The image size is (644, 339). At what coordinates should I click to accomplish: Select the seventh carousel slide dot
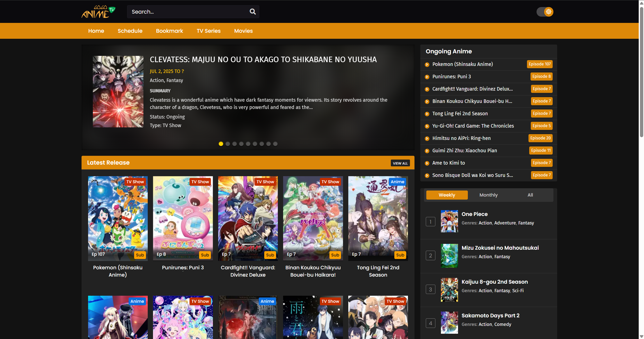(262, 144)
